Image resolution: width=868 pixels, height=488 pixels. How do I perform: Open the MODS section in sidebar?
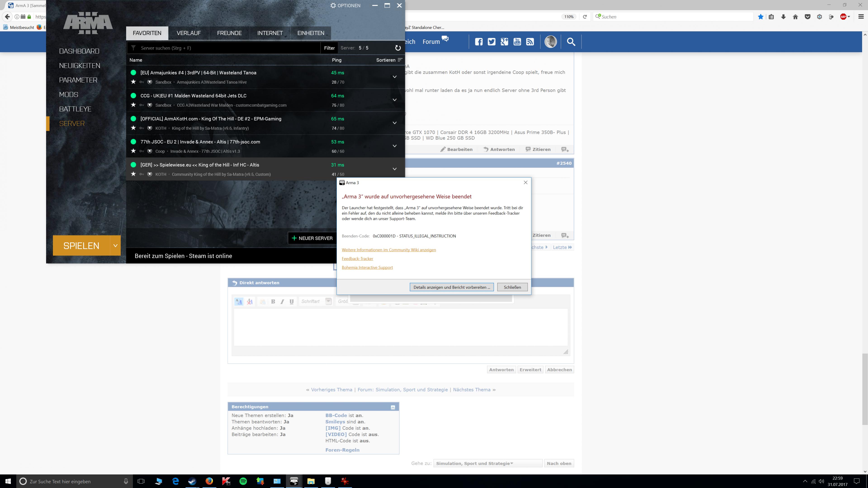pyautogui.click(x=69, y=95)
